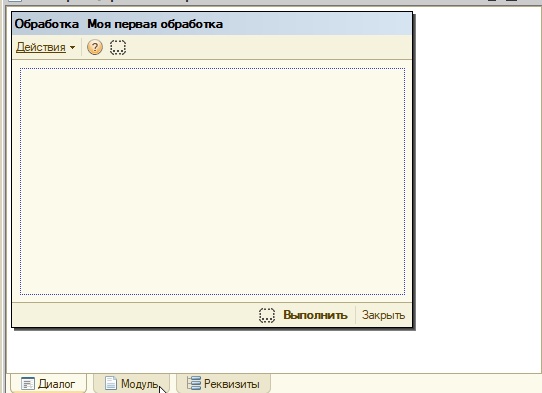Click the Выполнить button

point(315,315)
